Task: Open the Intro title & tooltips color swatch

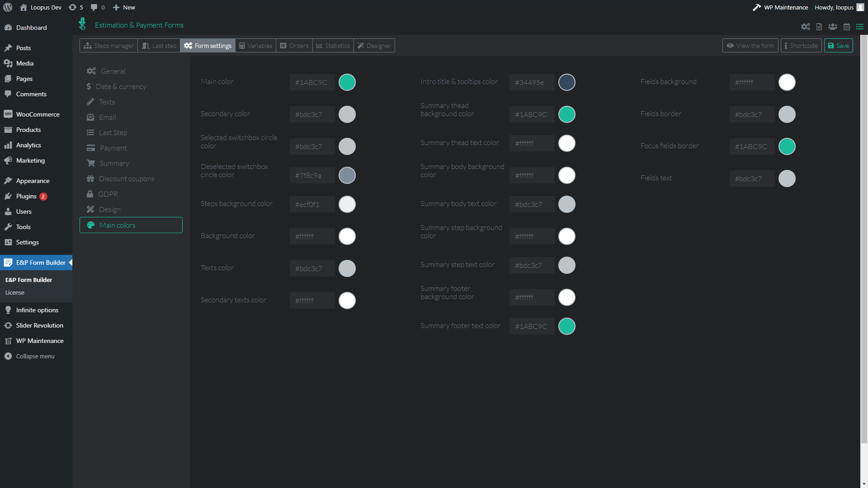Action: pyautogui.click(x=566, y=82)
